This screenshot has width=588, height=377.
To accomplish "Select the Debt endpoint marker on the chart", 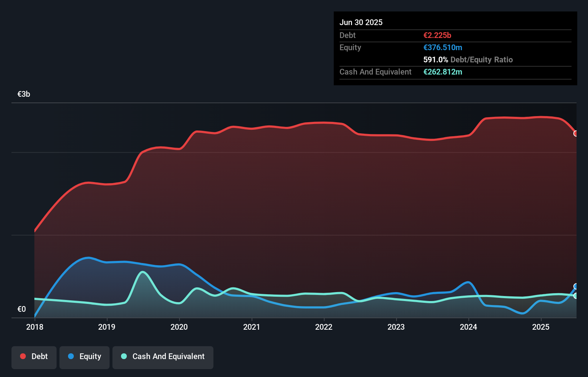I will coord(576,133).
